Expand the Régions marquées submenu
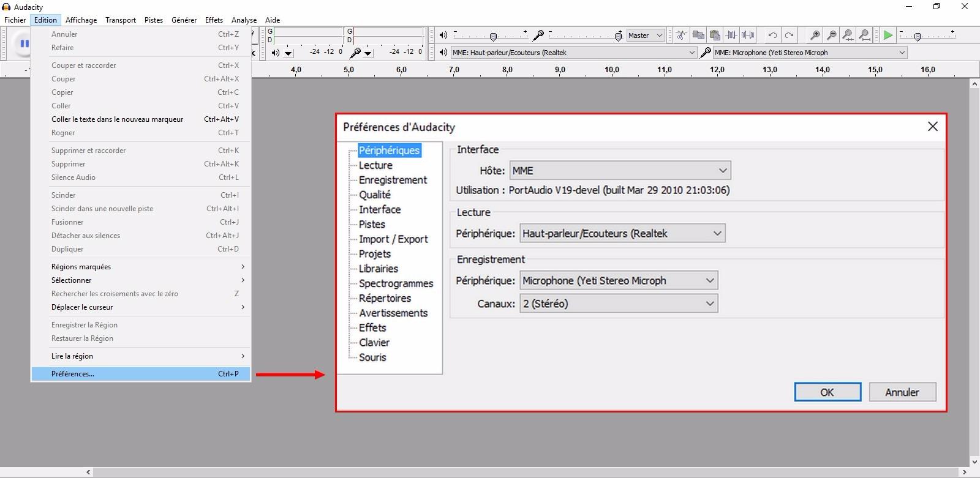This screenshot has width=980, height=478. coord(141,267)
